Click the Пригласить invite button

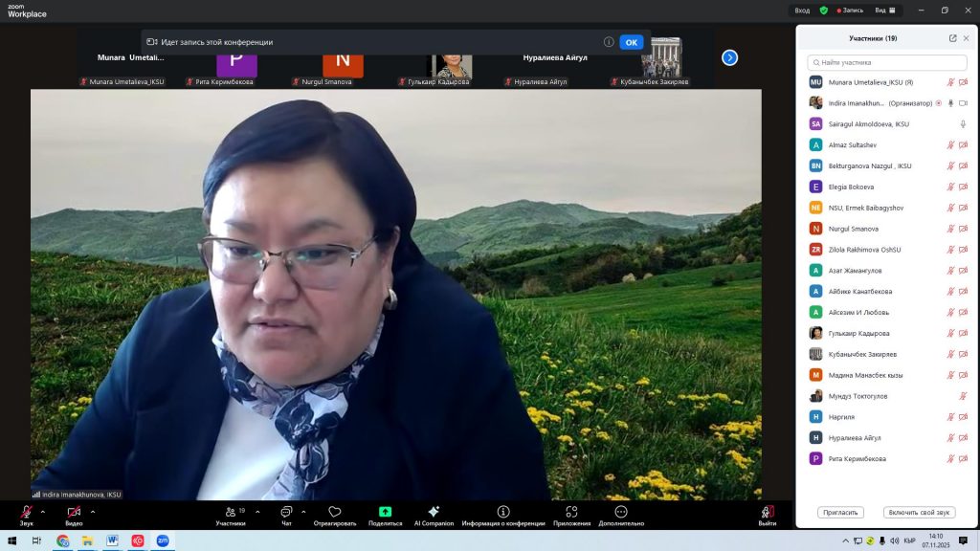tap(841, 513)
